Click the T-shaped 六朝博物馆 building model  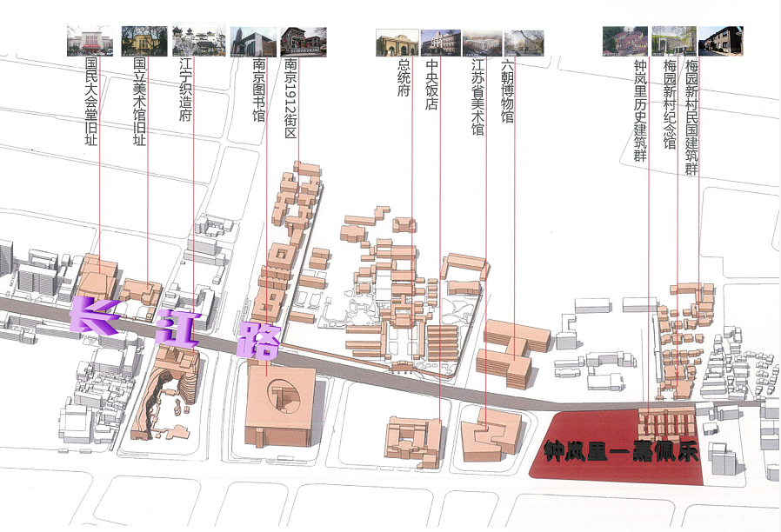pyautogui.click(x=513, y=352)
